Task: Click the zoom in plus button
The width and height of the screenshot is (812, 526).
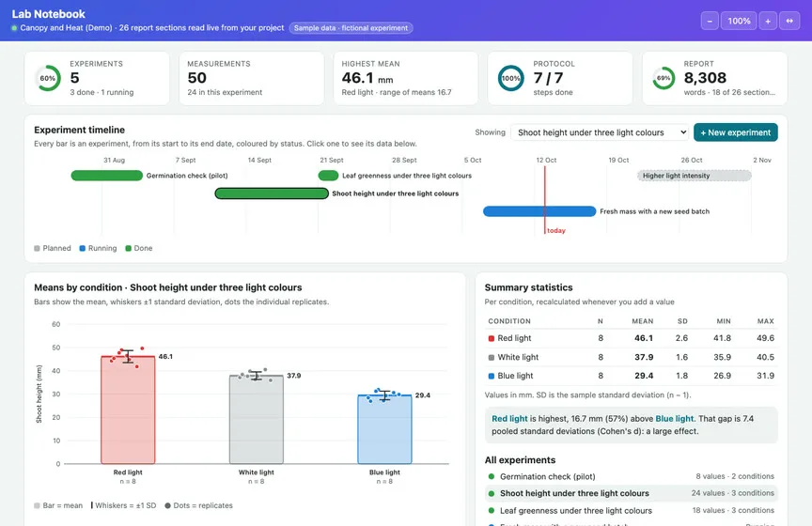Action: click(768, 21)
